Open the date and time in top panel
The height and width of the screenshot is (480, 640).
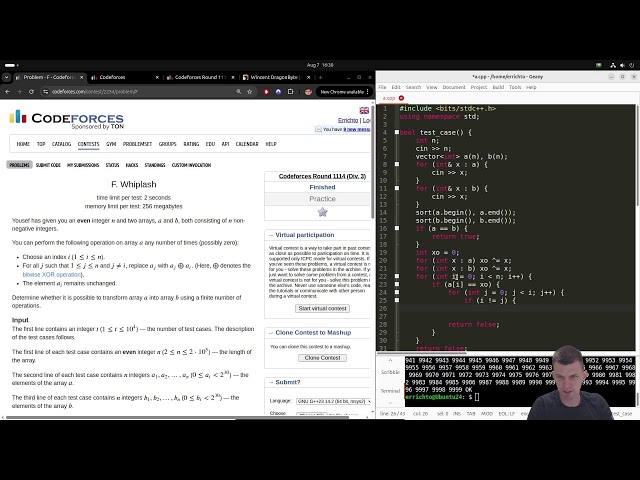tap(320, 65)
